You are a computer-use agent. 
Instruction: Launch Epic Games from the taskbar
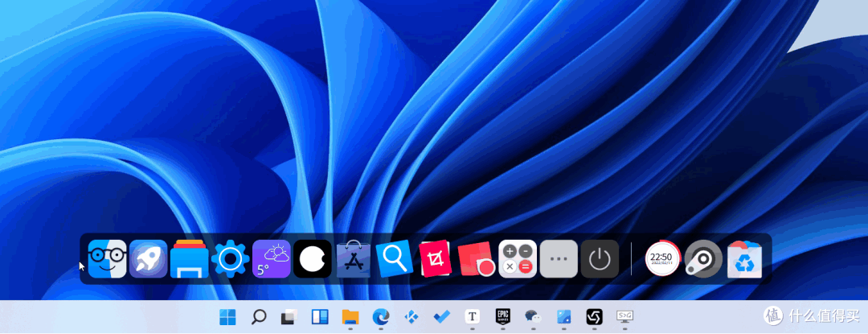[502, 317]
